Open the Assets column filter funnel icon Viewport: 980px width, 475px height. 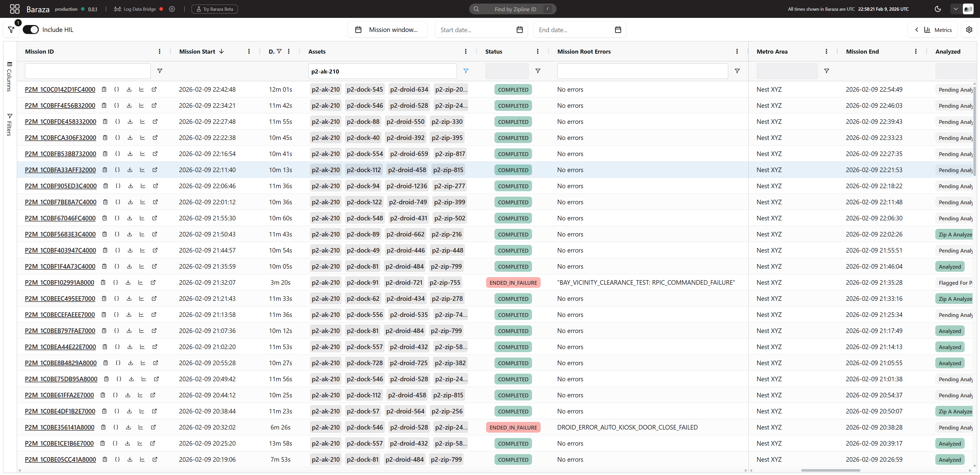[466, 71]
